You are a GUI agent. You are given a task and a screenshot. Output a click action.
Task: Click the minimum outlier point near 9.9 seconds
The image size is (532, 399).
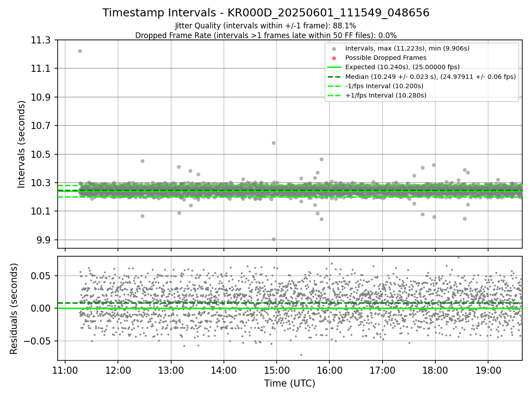click(274, 239)
